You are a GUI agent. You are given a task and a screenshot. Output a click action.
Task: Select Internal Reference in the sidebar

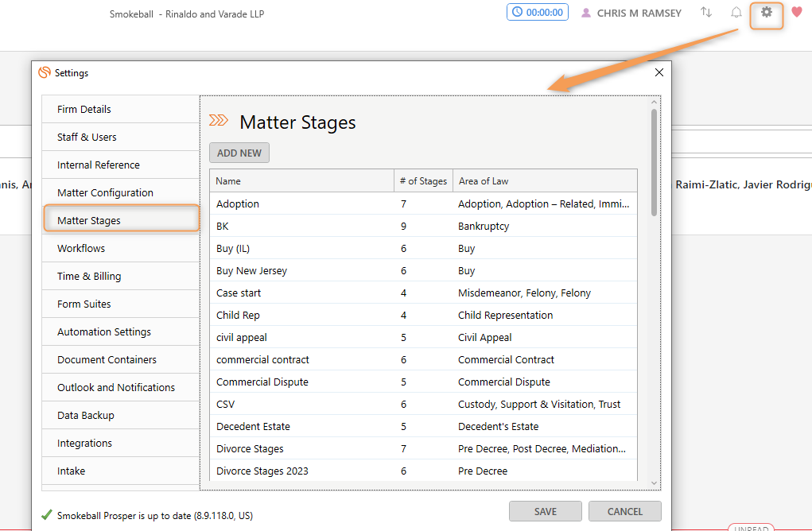(121, 165)
